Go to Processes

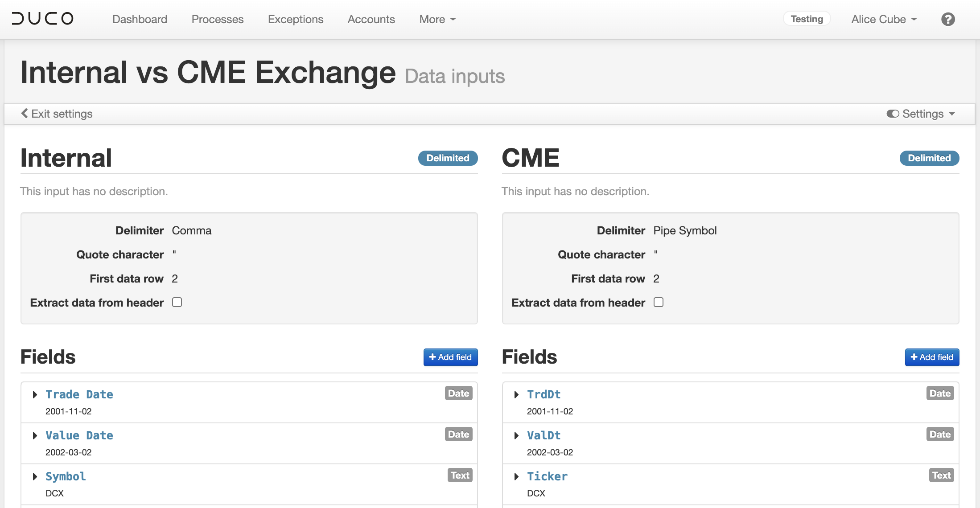click(x=218, y=19)
